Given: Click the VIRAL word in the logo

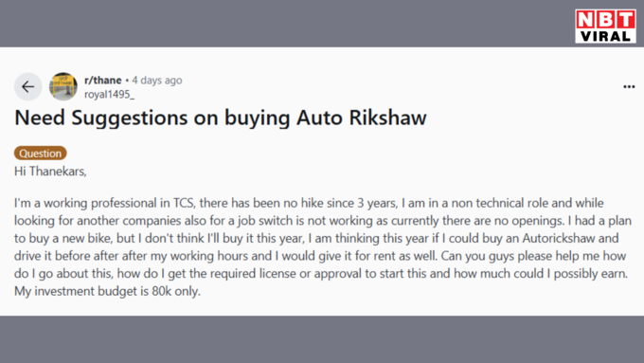Looking at the screenshot, I should click(x=605, y=36).
